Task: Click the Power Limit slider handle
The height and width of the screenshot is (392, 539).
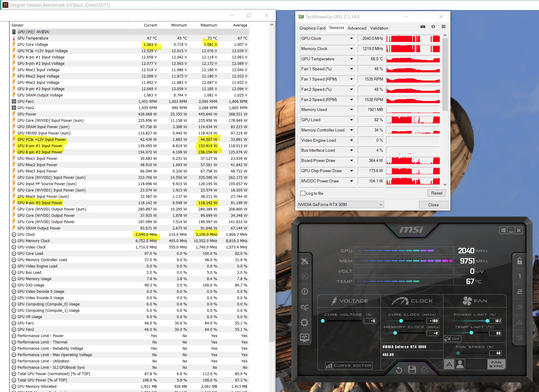Action: 487,321
